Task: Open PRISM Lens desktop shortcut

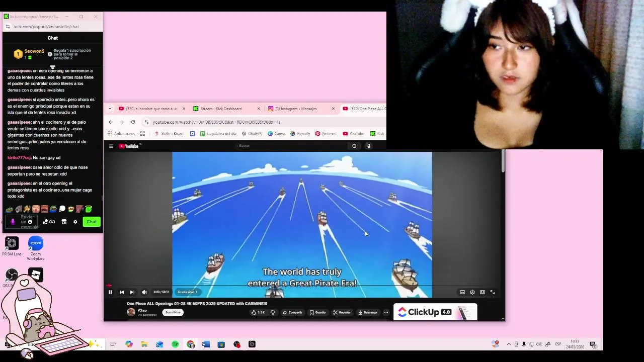Action: [12, 246]
